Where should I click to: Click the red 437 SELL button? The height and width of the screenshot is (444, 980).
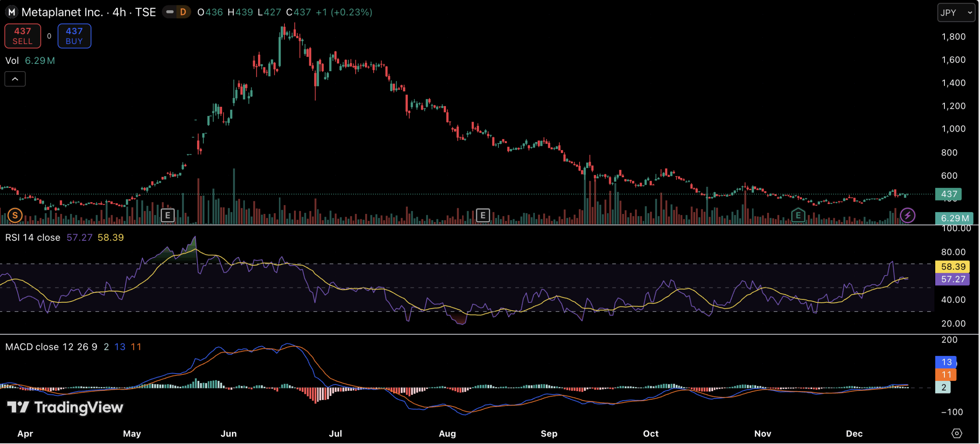[23, 36]
